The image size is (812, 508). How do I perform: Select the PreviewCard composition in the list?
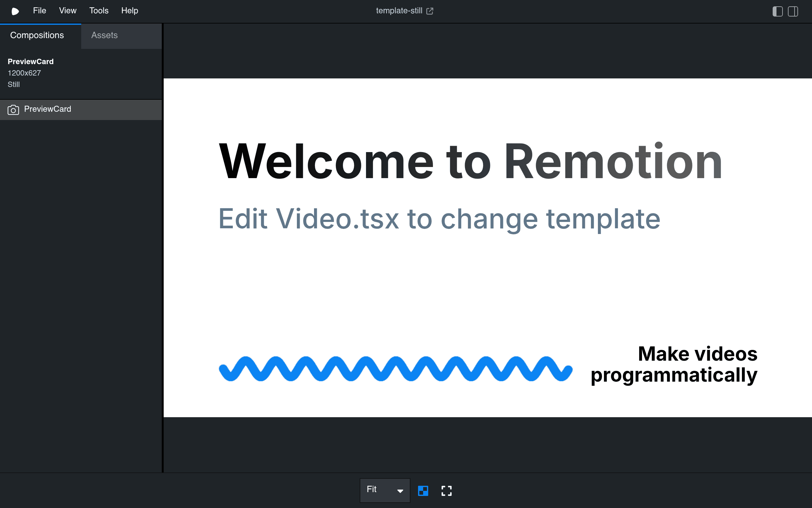point(81,110)
